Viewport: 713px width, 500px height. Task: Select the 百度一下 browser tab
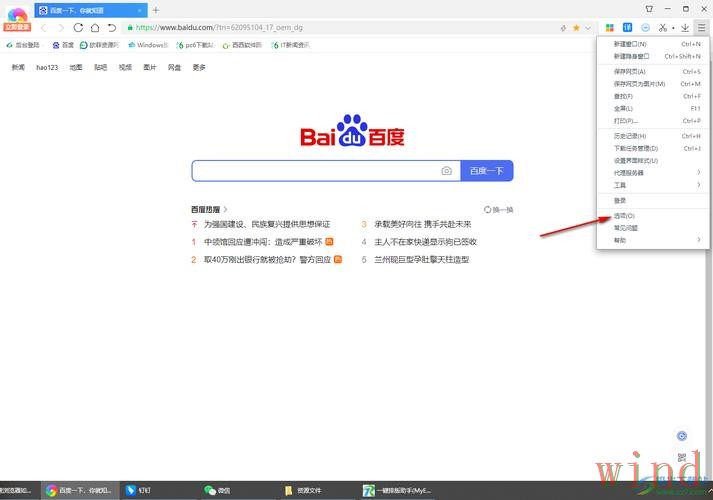click(91, 10)
